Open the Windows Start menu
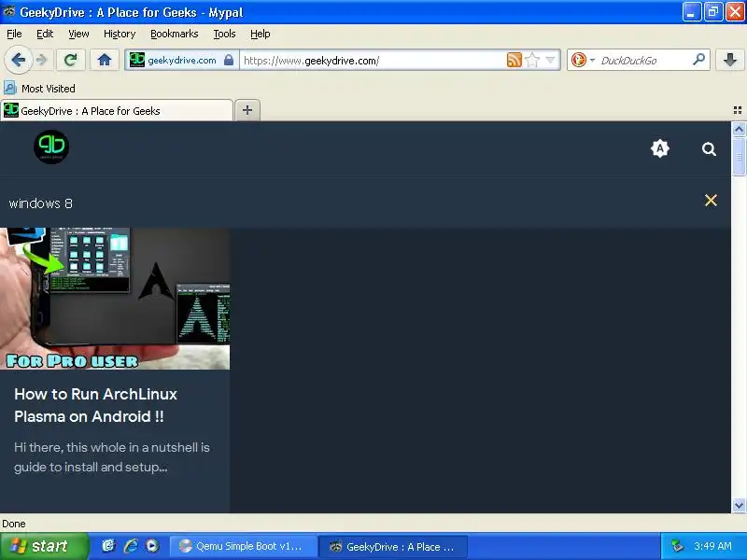 (x=44, y=546)
